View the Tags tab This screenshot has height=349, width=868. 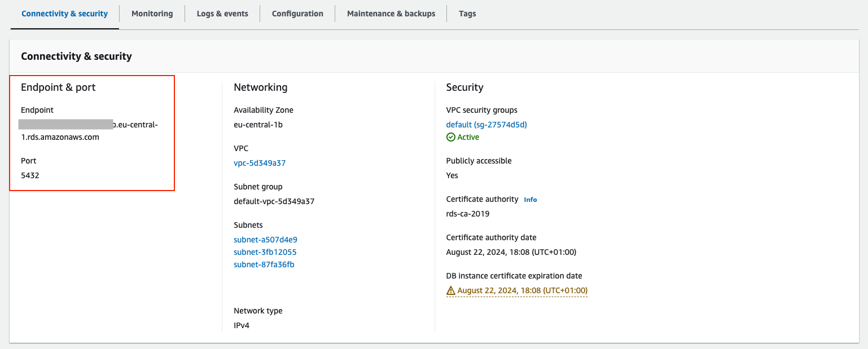[x=467, y=13]
